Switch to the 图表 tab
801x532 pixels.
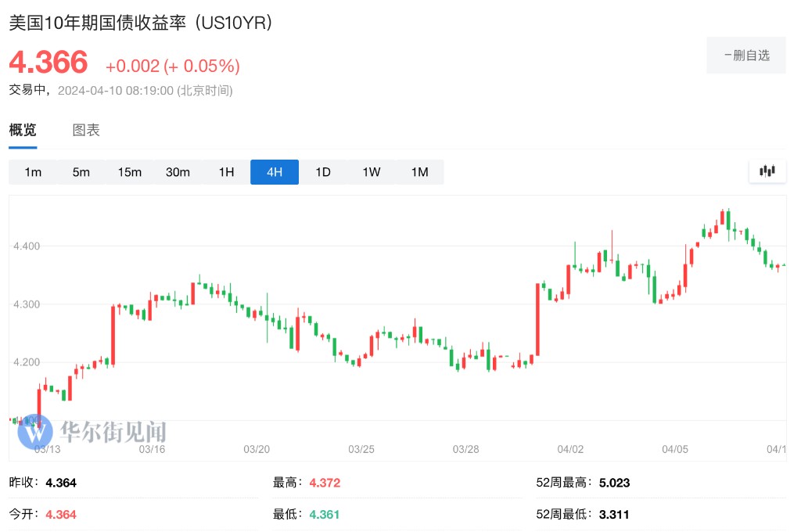coord(86,130)
